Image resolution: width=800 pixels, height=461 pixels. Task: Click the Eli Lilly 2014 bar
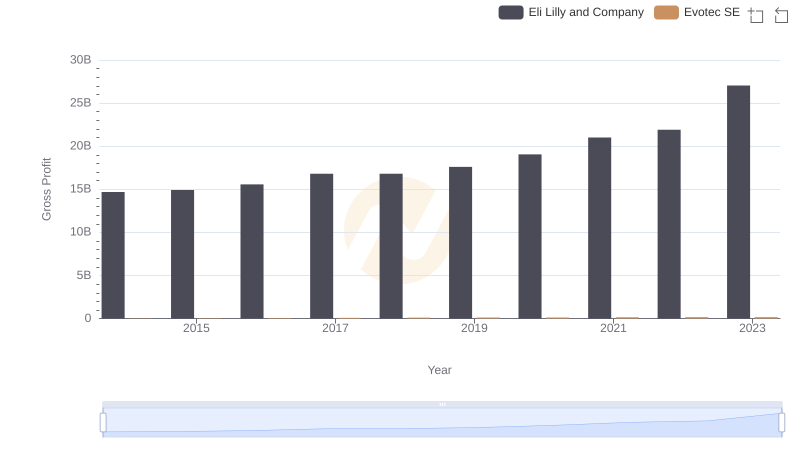(x=113, y=255)
